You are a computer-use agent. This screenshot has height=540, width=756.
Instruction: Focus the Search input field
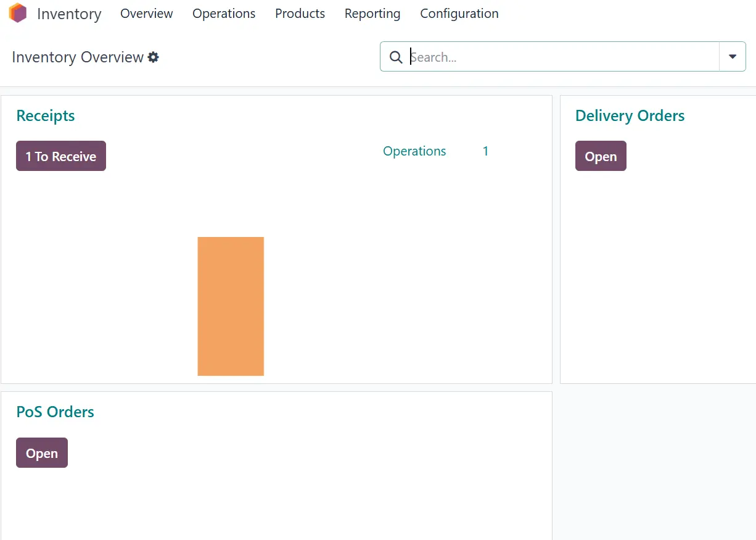pos(561,57)
